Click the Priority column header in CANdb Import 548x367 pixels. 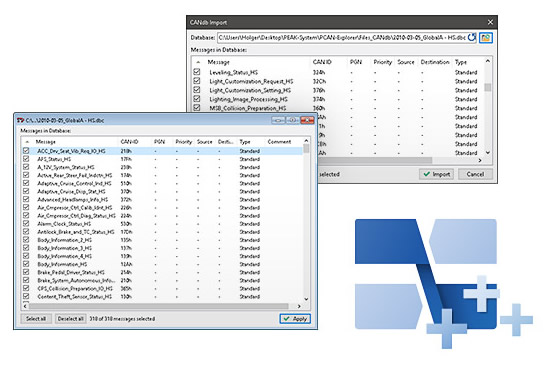[x=382, y=62]
